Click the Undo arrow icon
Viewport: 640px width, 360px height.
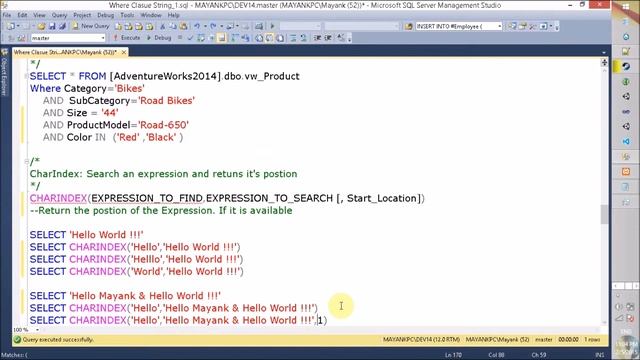(197, 26)
